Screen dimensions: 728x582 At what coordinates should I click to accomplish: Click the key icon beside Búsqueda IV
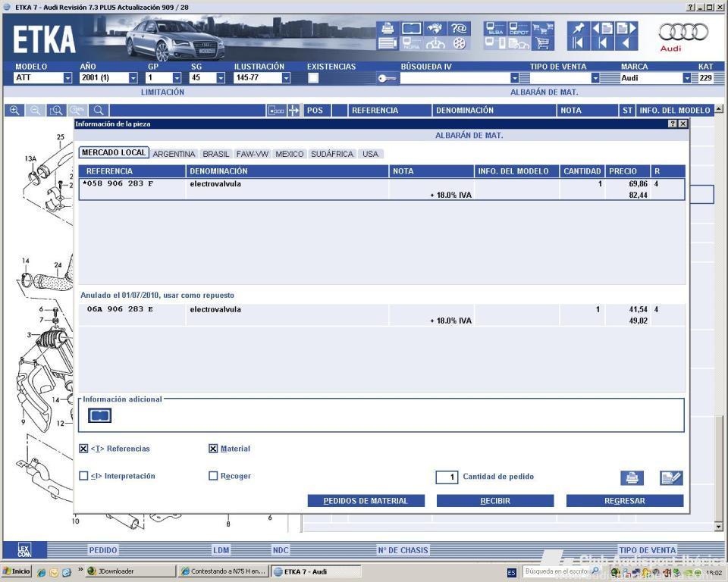point(387,78)
